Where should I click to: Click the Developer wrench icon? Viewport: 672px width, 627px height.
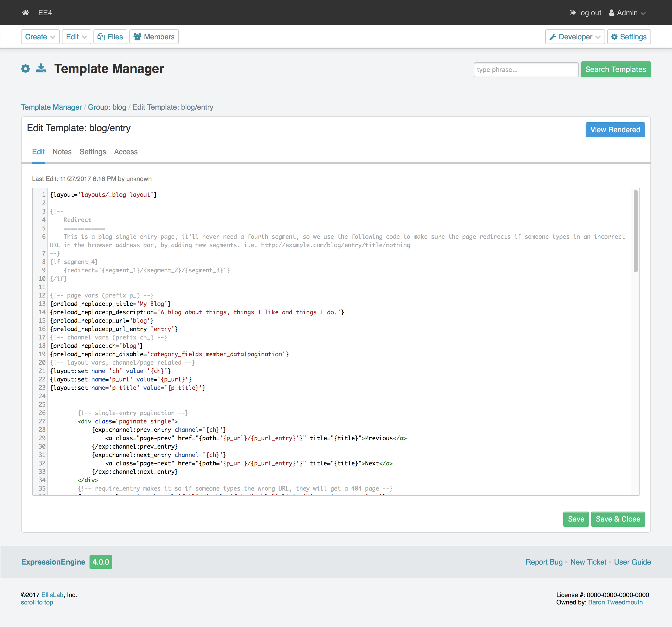553,37
